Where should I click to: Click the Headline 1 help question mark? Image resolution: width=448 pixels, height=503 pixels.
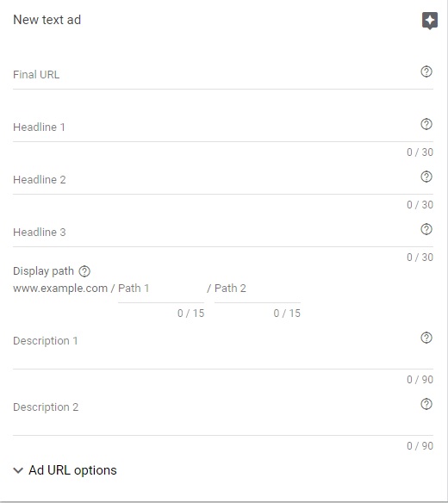(426, 124)
